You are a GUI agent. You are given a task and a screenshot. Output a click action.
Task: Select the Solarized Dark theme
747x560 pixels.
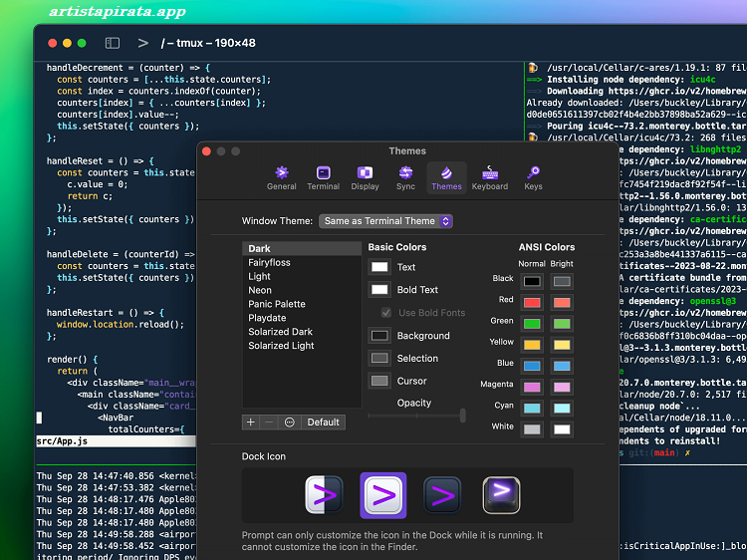coord(280,332)
